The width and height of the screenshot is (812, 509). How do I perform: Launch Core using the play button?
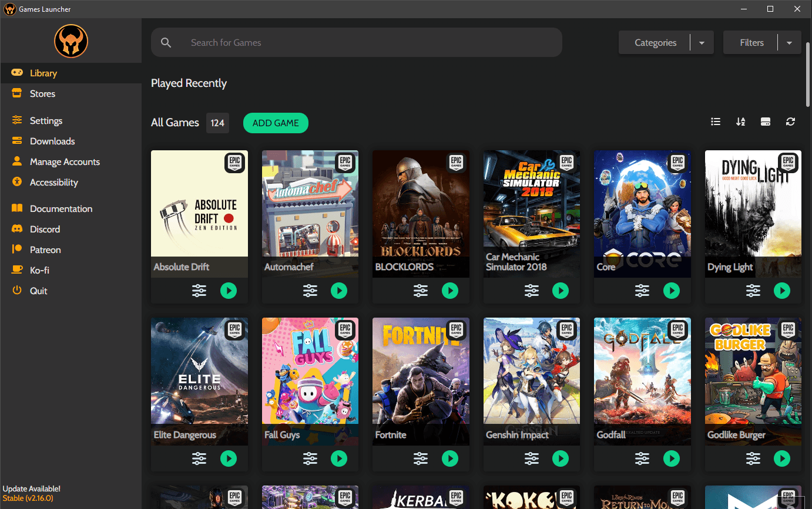point(672,291)
